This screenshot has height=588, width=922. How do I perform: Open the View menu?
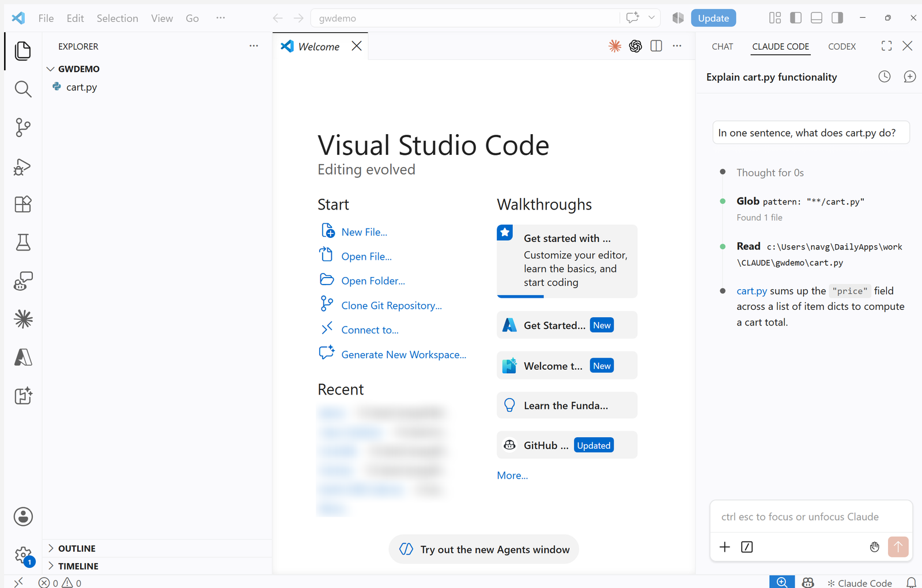pos(162,18)
